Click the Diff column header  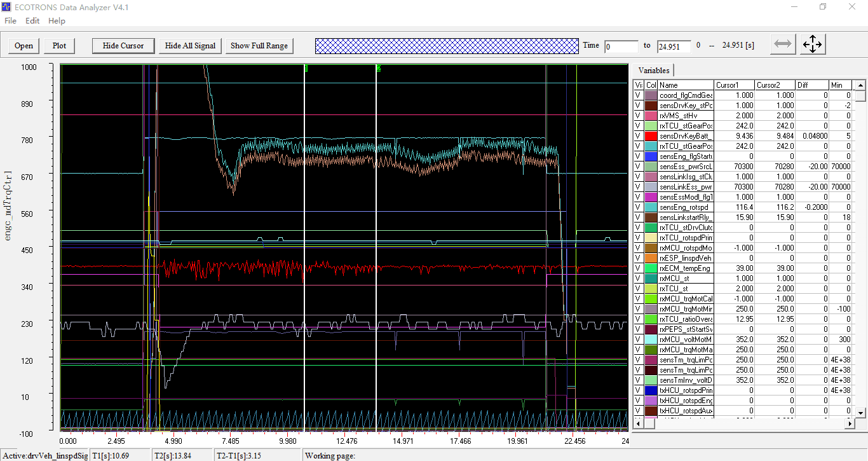[811, 85]
